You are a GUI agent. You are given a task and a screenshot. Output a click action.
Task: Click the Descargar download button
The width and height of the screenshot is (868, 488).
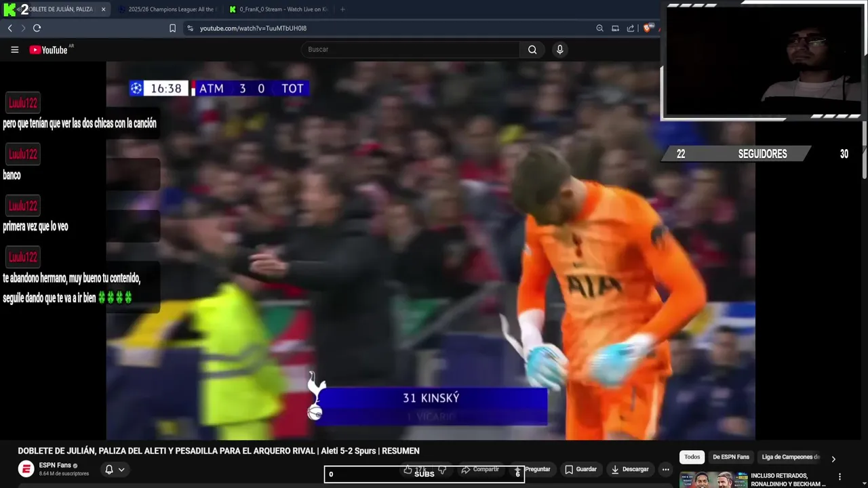click(x=630, y=469)
